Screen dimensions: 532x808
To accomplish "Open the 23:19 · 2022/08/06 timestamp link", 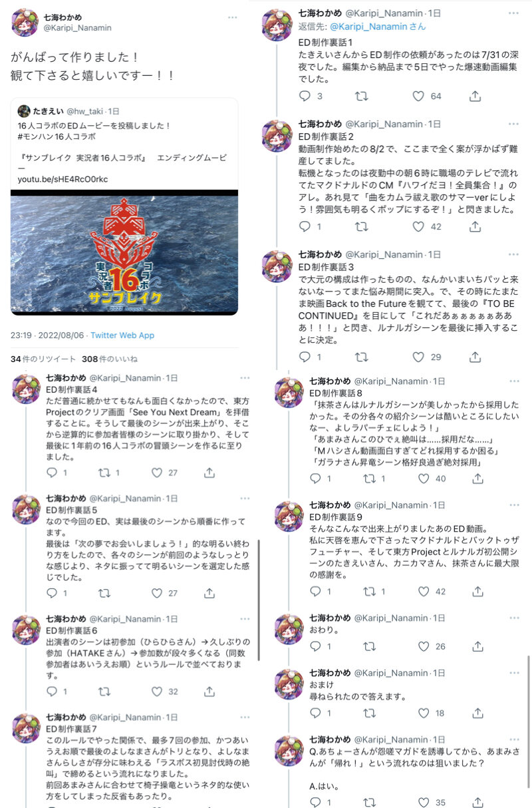I will click(x=46, y=335).
